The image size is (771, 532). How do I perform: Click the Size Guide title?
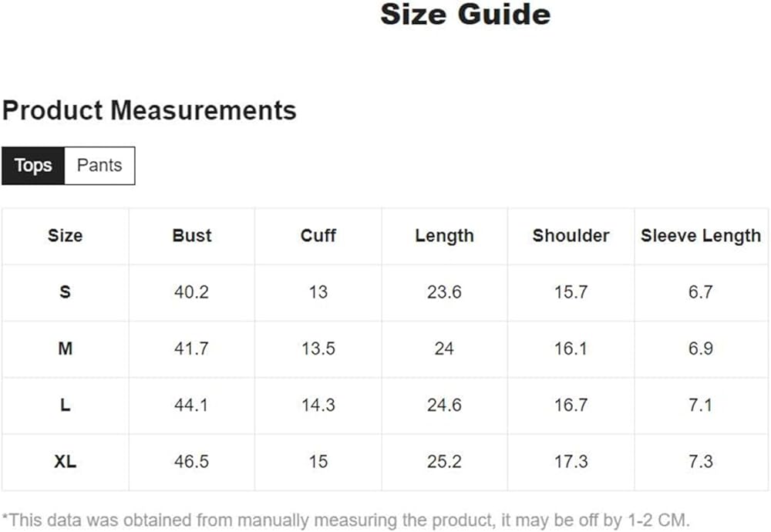465,15
